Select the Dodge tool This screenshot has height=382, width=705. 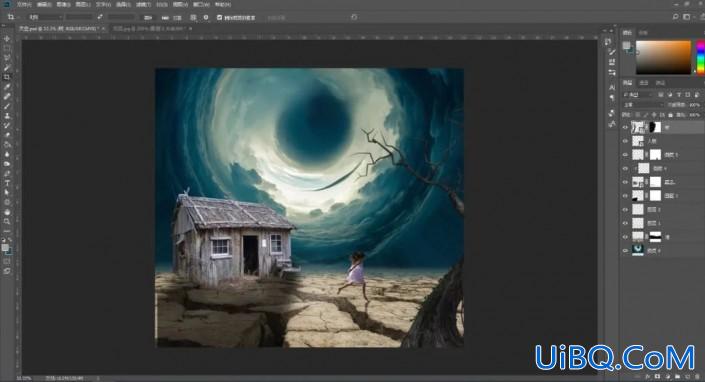pyautogui.click(x=7, y=164)
